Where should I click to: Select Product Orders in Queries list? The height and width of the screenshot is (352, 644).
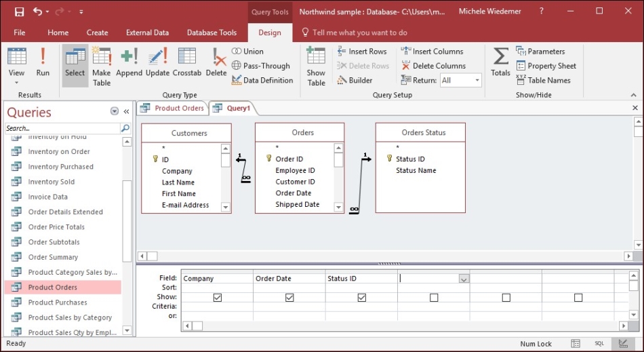63,287
